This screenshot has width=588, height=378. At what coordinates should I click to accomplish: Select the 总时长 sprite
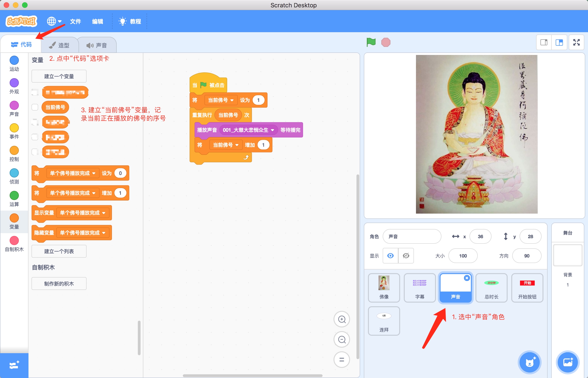point(491,288)
